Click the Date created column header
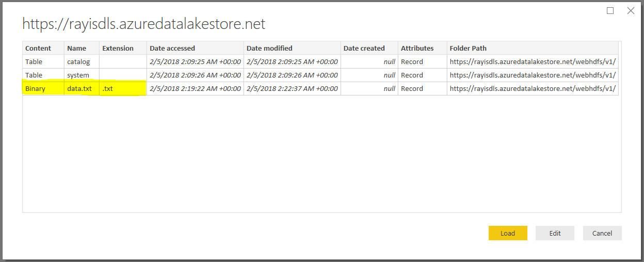 [x=364, y=48]
